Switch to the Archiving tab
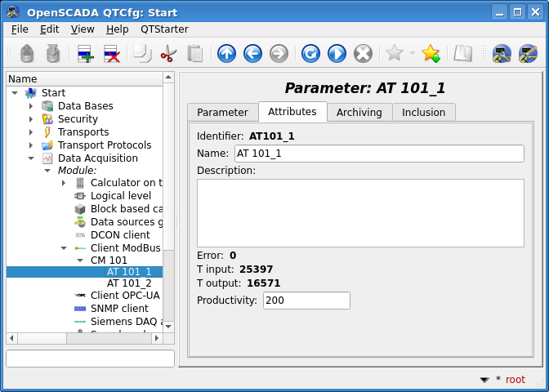 [x=359, y=113]
